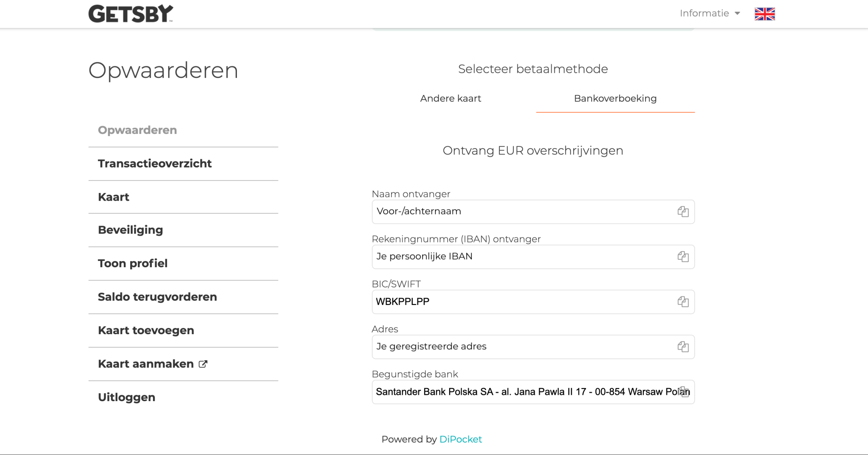
Task: Copy the geregistreerde adres
Action: tap(684, 346)
